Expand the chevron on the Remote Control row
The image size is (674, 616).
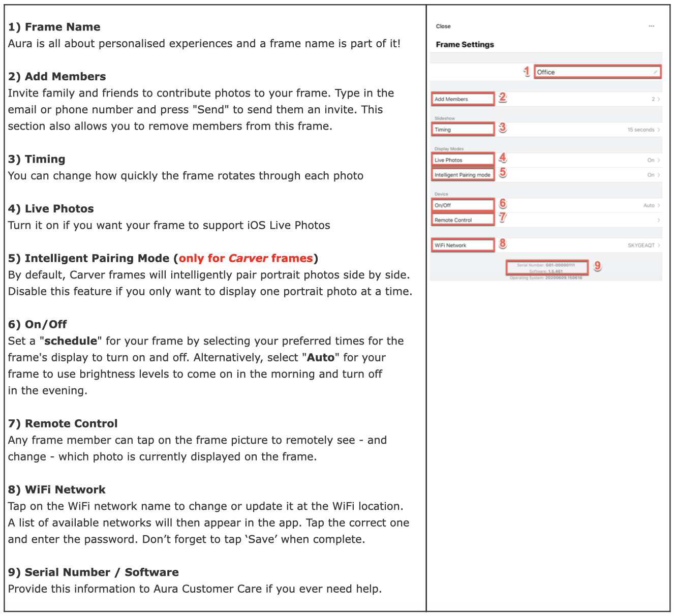tap(659, 221)
